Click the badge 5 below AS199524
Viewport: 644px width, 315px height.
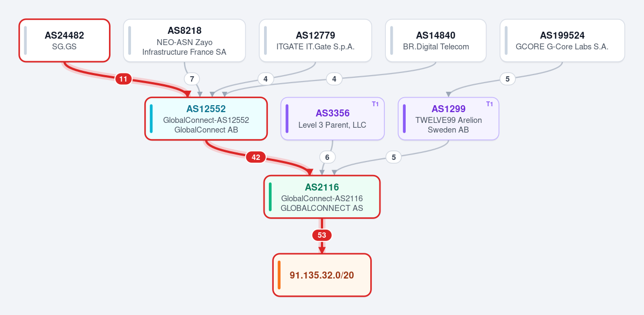click(508, 79)
